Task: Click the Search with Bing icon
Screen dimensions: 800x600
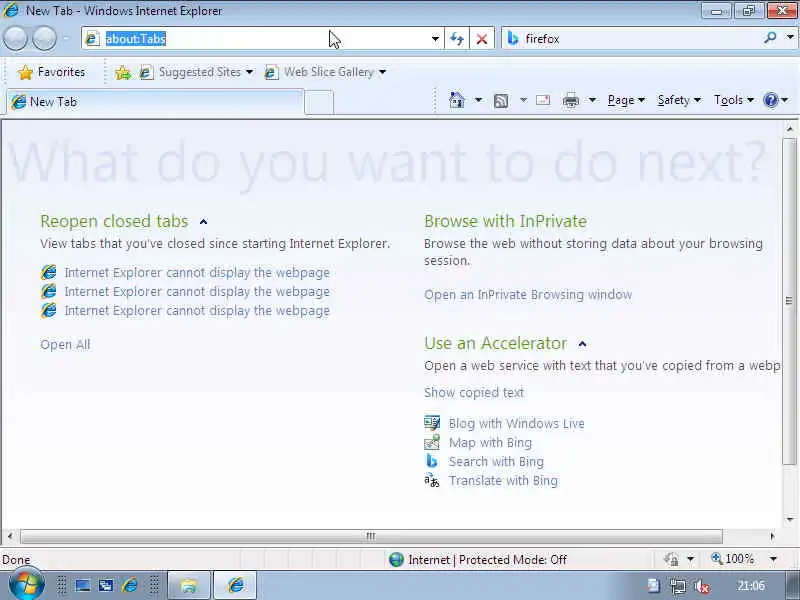Action: tap(432, 461)
